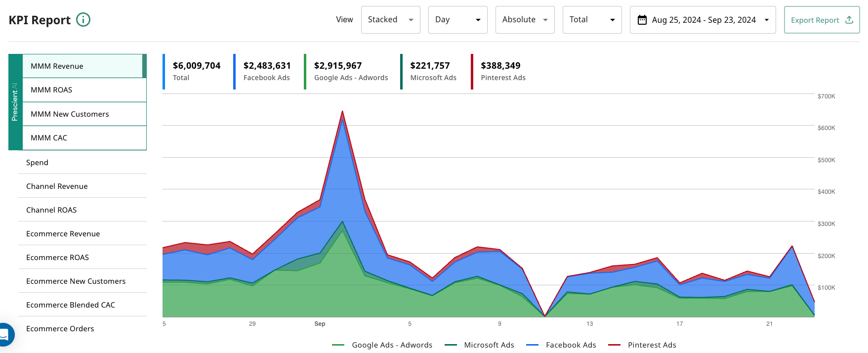Click the 17 date label on x-axis
Viewport: 868px width, 353px height.
pos(680,324)
